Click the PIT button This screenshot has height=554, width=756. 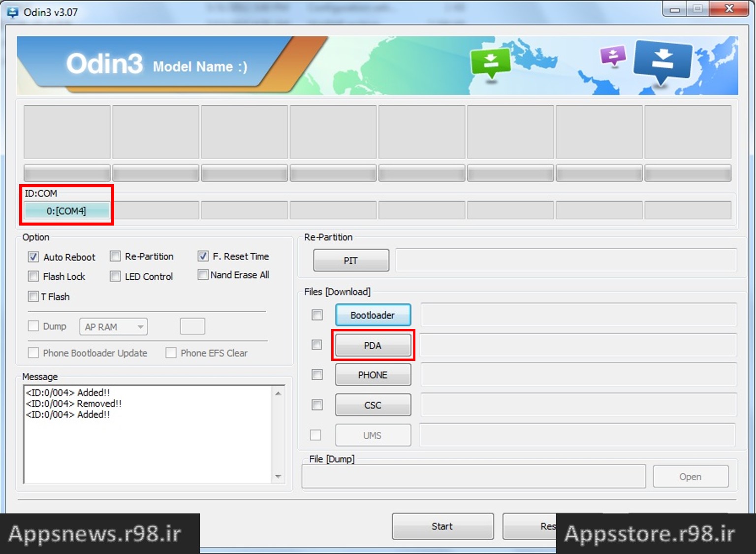(x=351, y=261)
